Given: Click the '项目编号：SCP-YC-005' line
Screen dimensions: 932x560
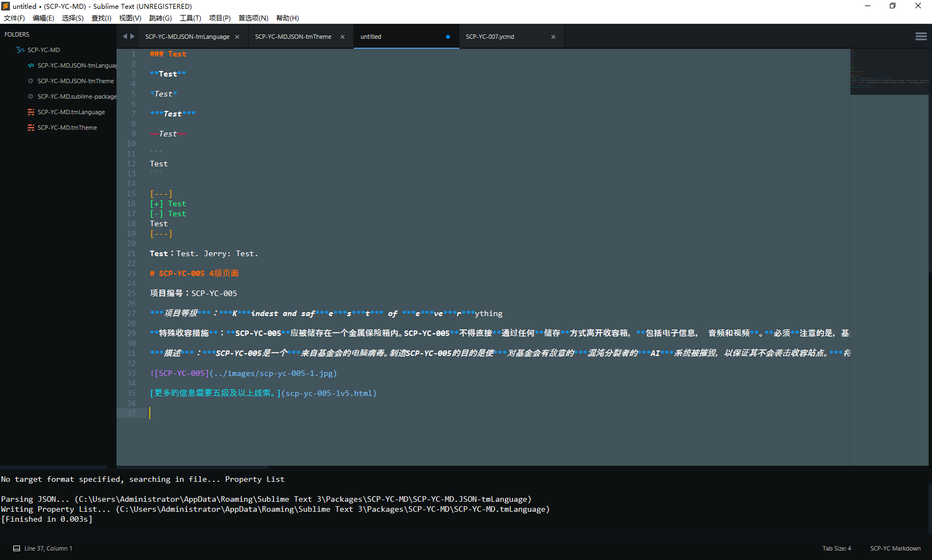Looking at the screenshot, I should point(194,293).
